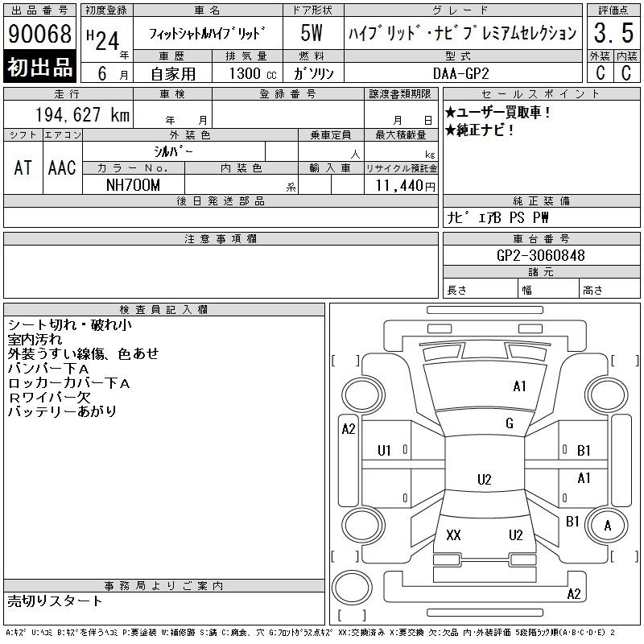Click the circled A spare tire symbol

(608, 525)
